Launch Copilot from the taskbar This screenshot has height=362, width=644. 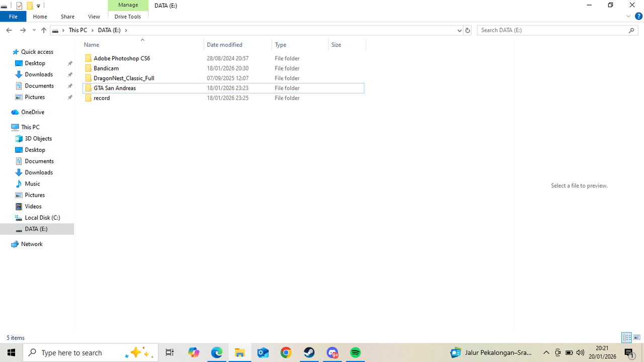(x=194, y=352)
